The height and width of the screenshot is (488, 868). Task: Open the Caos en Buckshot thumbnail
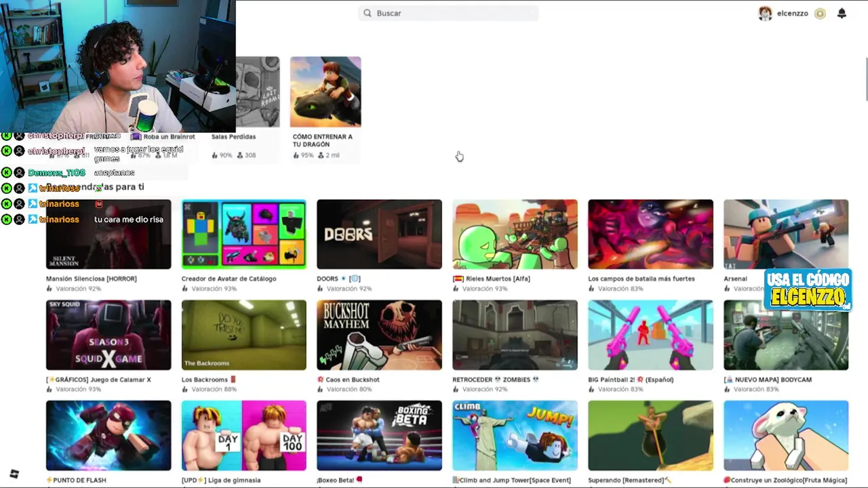click(x=379, y=335)
